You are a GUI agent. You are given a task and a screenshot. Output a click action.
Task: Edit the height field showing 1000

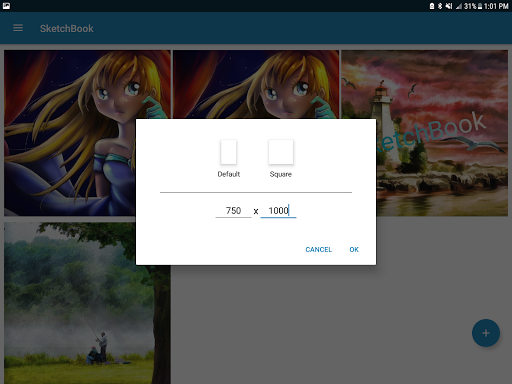click(278, 211)
